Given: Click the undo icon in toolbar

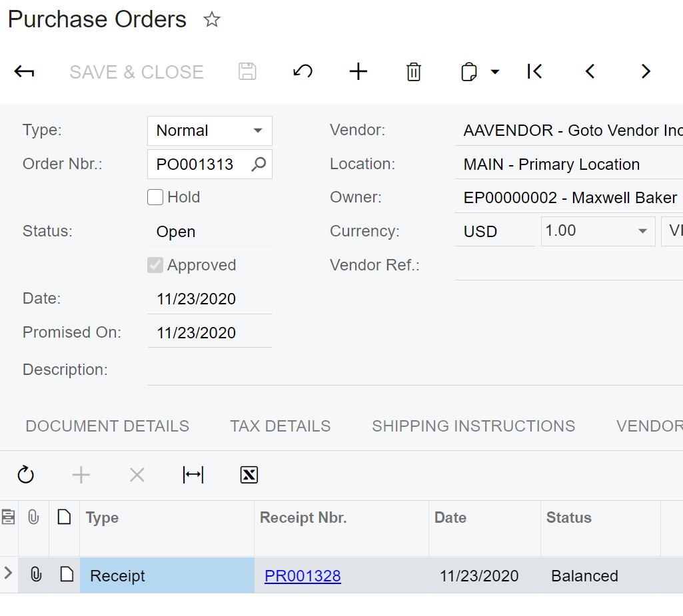Looking at the screenshot, I should pyautogui.click(x=303, y=72).
